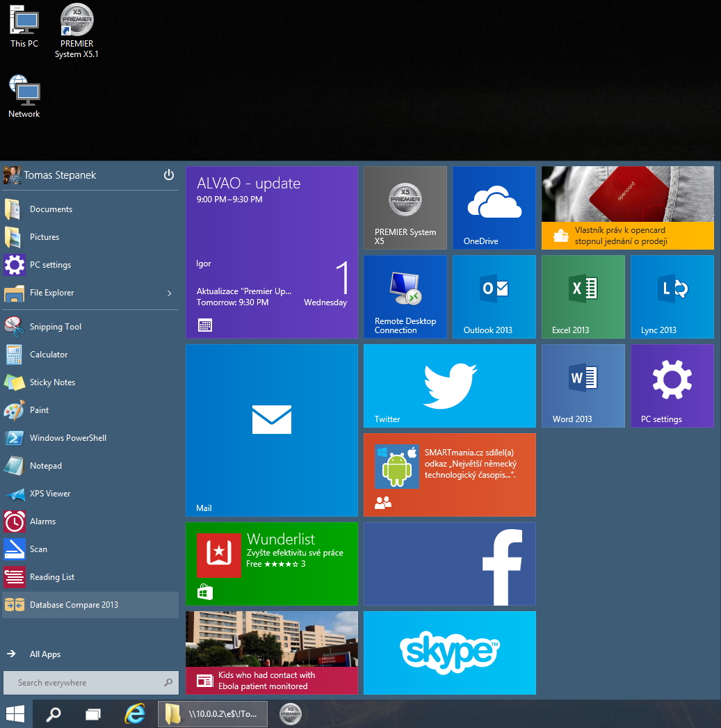Open Word 2013 tile
The image size is (721, 728).
pyautogui.click(x=583, y=386)
